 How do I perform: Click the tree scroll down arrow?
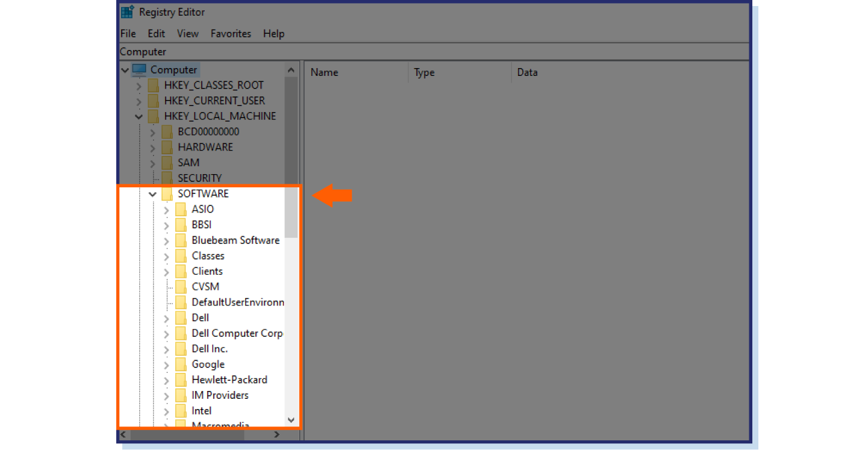coord(291,420)
